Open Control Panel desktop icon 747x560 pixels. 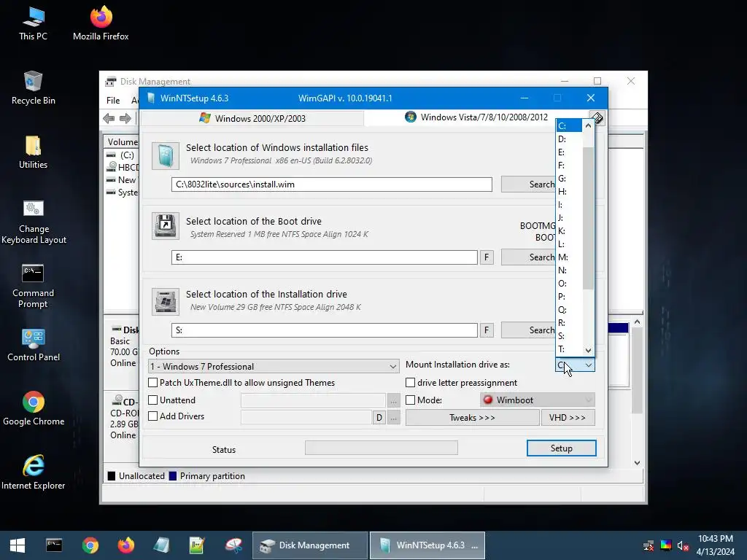click(34, 345)
